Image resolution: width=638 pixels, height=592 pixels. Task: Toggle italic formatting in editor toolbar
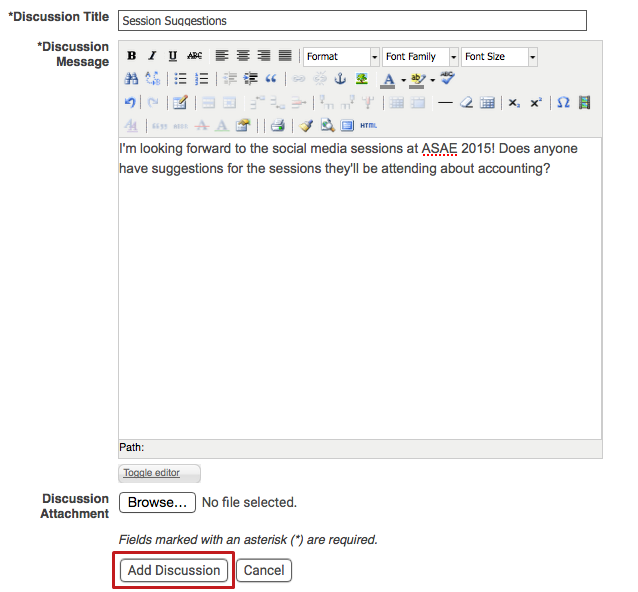pyautogui.click(x=152, y=56)
